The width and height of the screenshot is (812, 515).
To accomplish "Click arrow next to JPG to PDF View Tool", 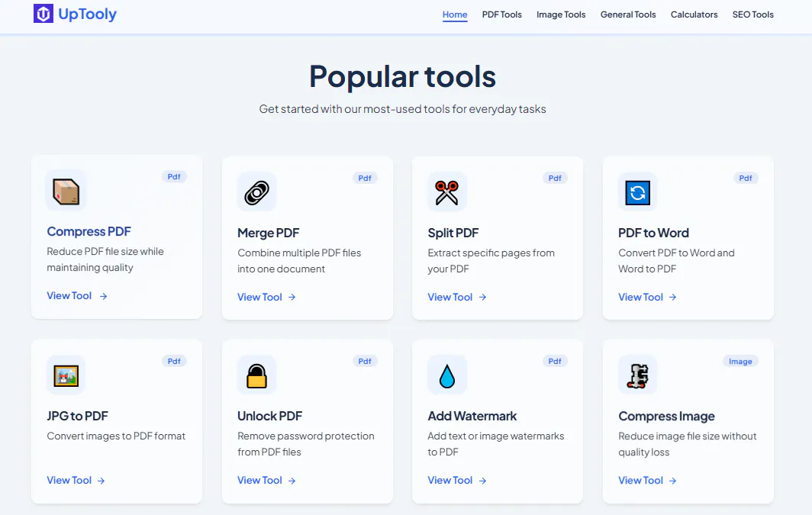I will tap(101, 481).
